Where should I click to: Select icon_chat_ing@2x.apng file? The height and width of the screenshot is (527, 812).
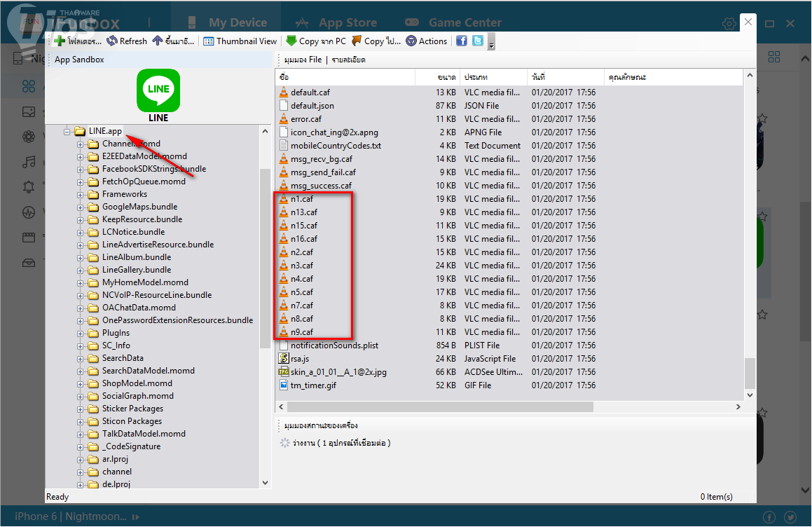(x=334, y=132)
